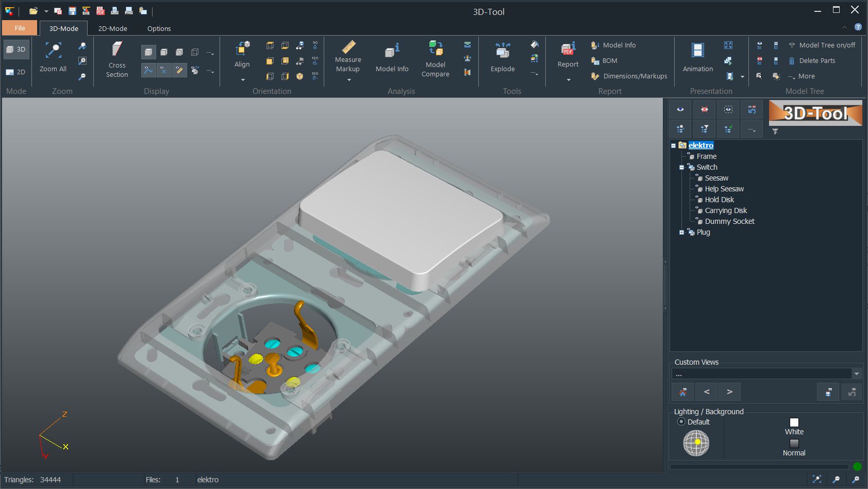Viewport: 868px width, 489px height.
Task: Open the Options menu
Action: click(x=158, y=28)
